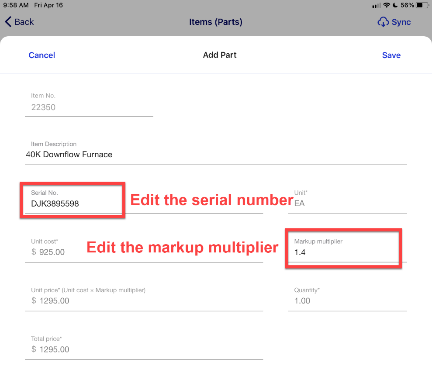The width and height of the screenshot is (432, 374).
Task: Tap the Do Not Disturb moon icon
Action: [395, 5]
